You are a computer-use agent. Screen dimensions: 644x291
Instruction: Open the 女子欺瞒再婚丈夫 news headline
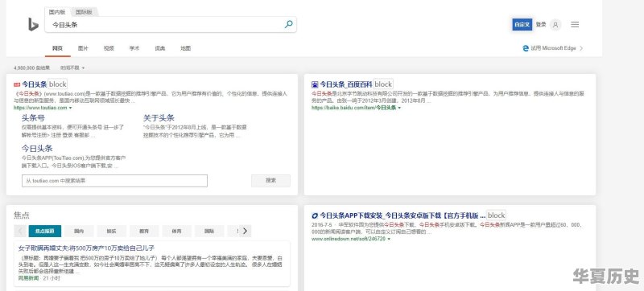tap(86, 248)
